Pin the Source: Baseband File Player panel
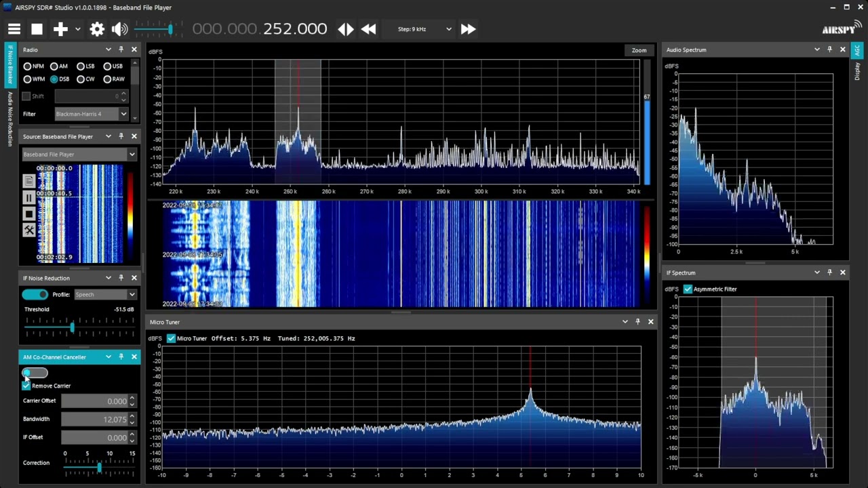Screen dimensions: 868x488 click(x=121, y=136)
